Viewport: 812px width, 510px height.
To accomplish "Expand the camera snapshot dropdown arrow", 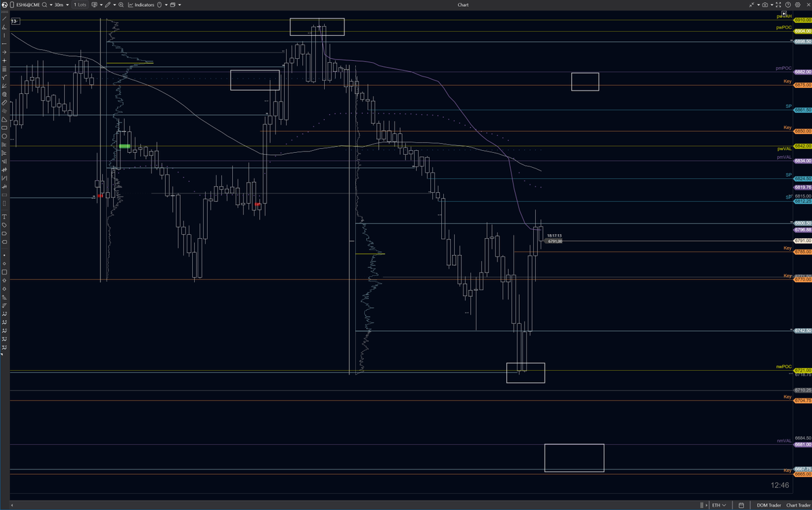I will click(x=772, y=5).
